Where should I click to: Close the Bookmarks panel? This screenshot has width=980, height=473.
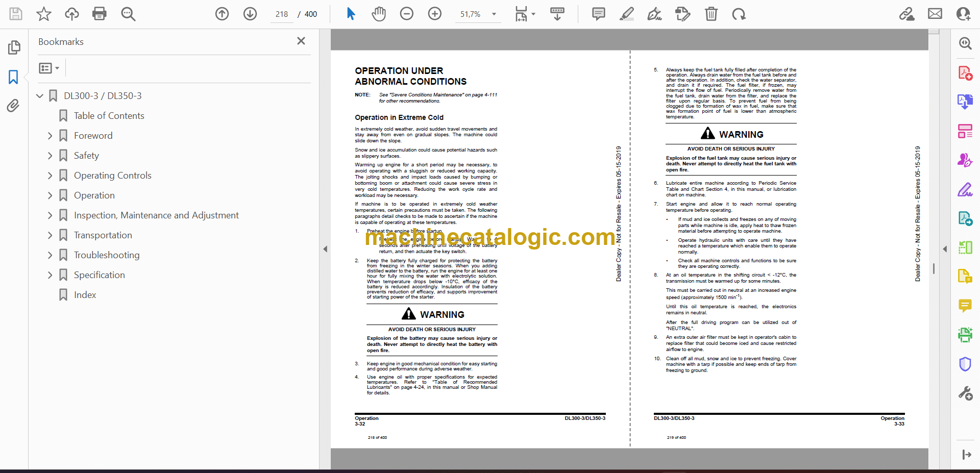point(301,41)
